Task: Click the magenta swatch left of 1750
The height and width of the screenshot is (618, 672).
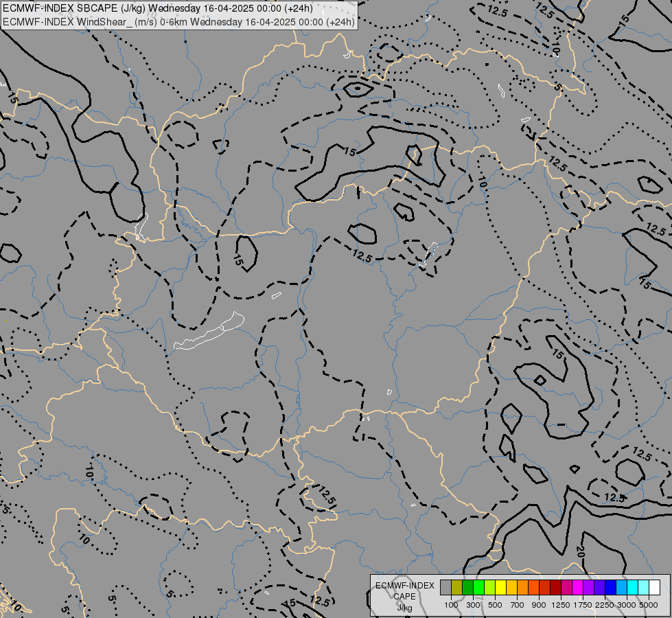Action: coord(577,587)
